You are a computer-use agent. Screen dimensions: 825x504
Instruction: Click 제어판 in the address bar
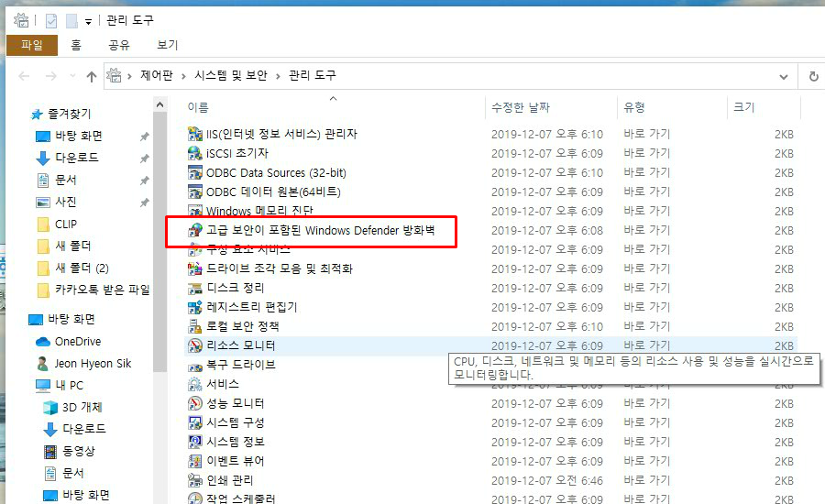(156, 75)
